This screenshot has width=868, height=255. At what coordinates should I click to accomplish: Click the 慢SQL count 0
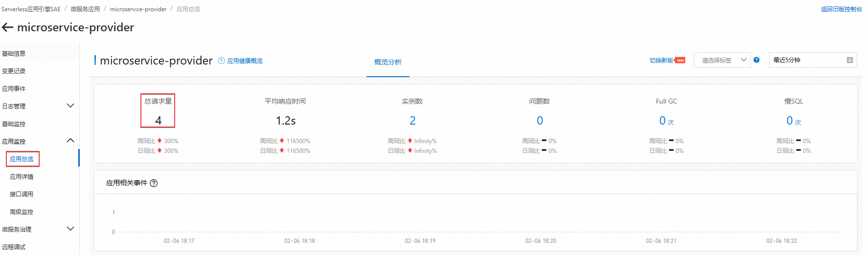click(x=790, y=121)
